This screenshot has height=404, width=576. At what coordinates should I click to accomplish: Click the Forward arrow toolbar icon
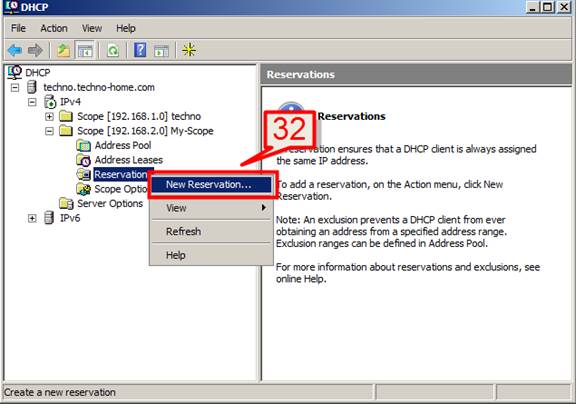coord(35,50)
